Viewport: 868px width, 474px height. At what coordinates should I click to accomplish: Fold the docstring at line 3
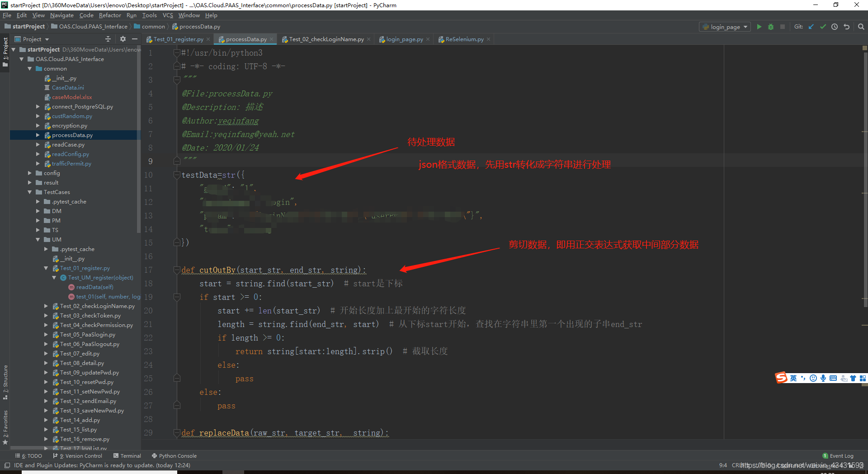tap(177, 80)
